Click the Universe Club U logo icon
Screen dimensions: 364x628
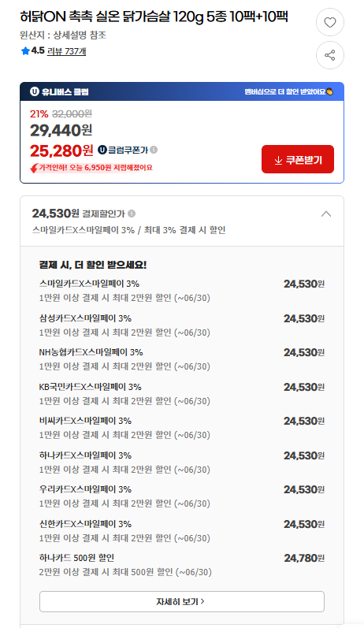35,91
